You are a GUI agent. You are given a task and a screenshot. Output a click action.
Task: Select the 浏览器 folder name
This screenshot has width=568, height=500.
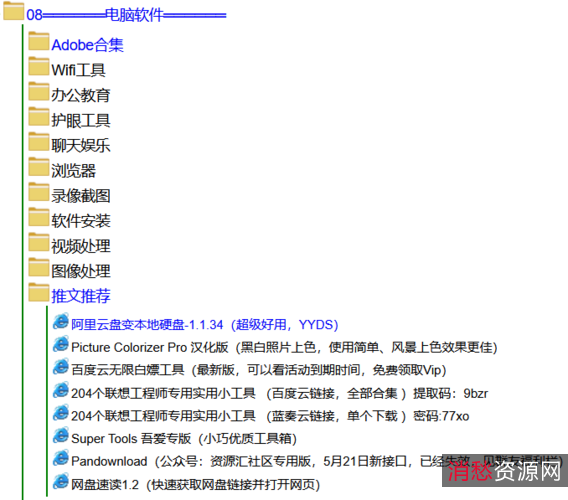pos(74,170)
